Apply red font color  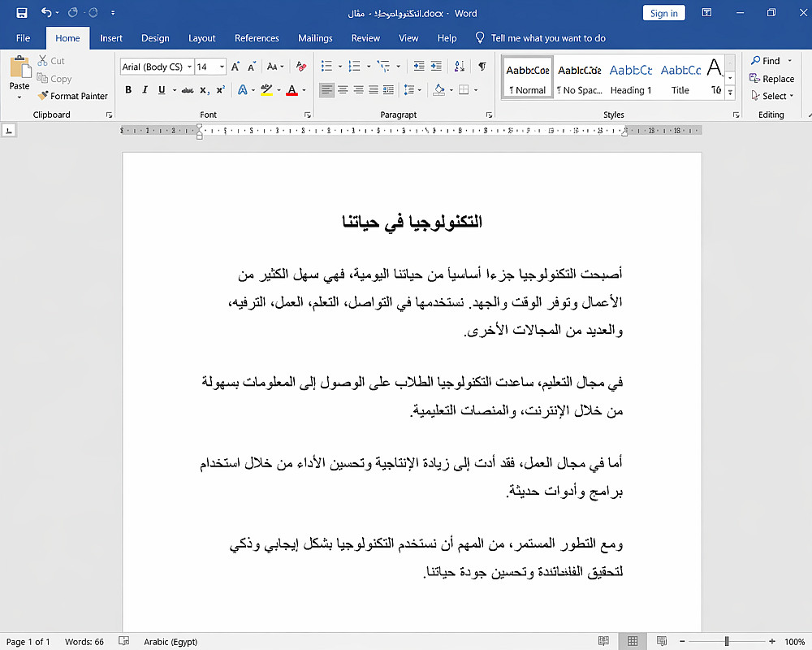(x=292, y=90)
